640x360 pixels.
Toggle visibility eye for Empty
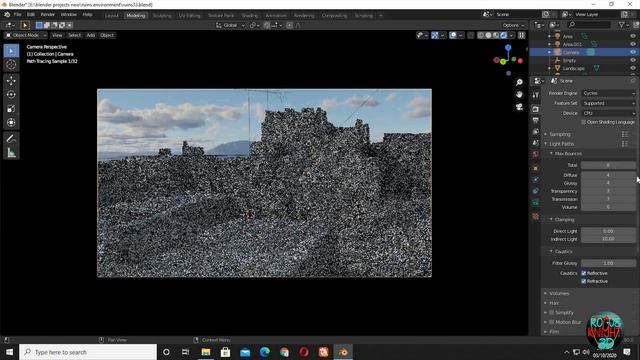633,60
